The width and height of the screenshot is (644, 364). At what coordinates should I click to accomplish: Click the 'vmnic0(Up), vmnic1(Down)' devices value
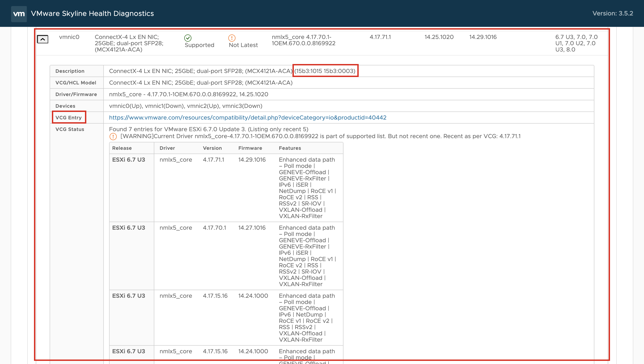click(x=186, y=106)
